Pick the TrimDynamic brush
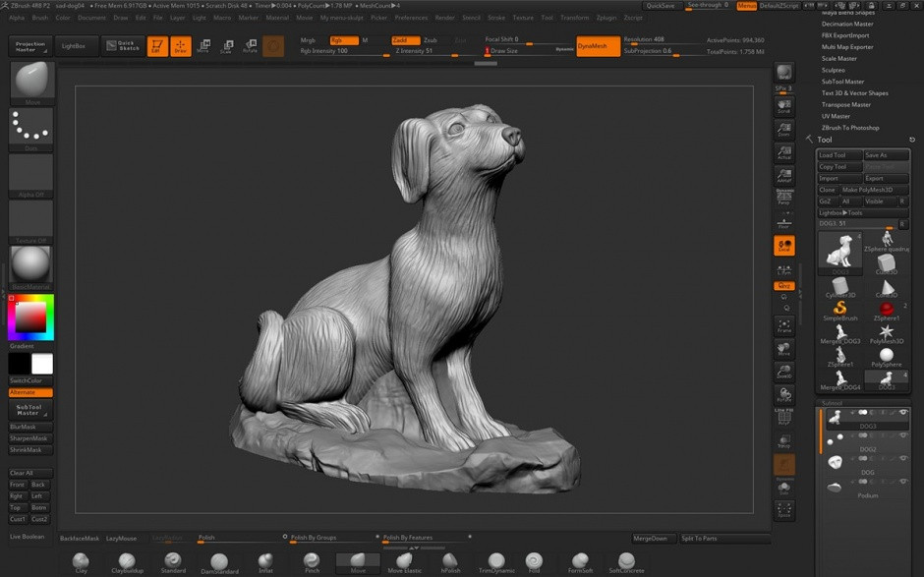924x577 pixels. click(496, 561)
